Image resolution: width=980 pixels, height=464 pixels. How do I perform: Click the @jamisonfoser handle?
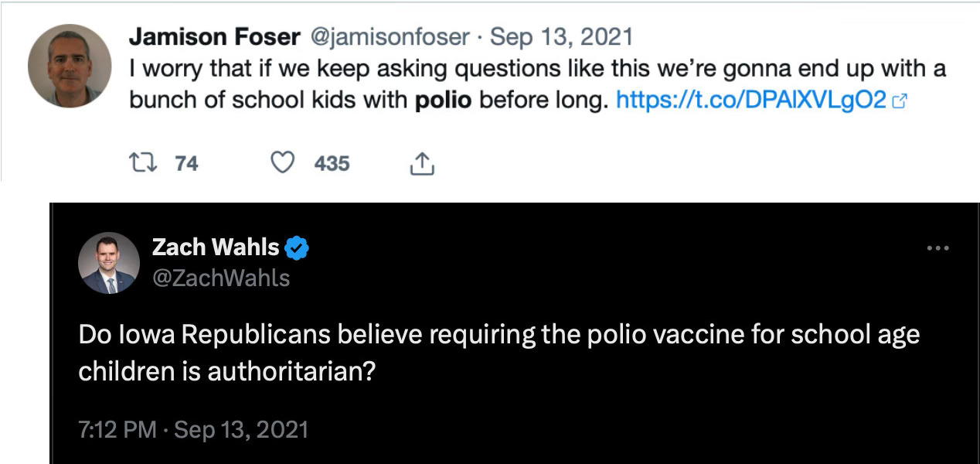click(390, 36)
